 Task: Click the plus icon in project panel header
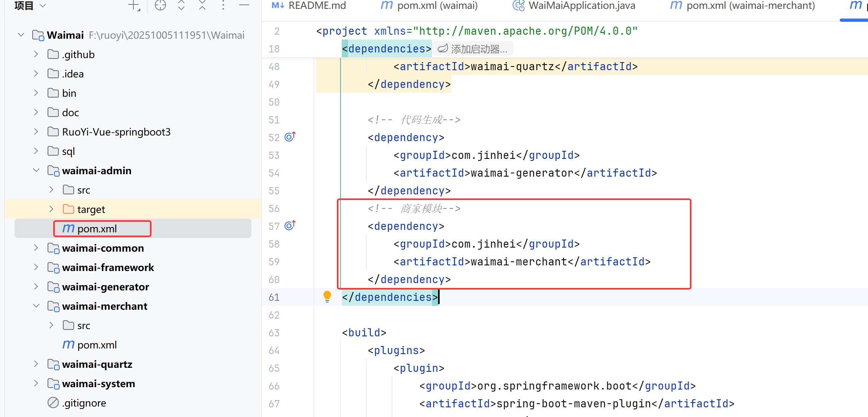click(x=133, y=5)
